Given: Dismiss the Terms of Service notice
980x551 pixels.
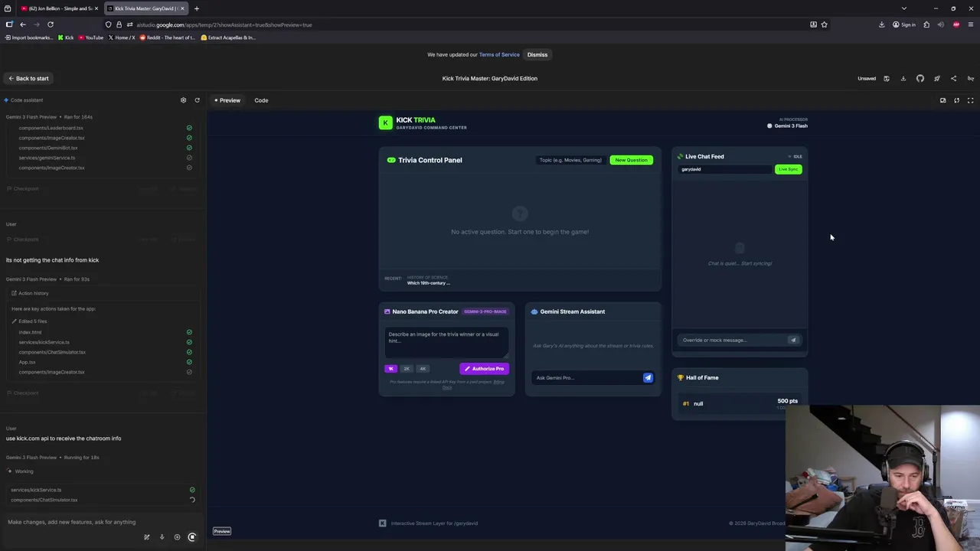Looking at the screenshot, I should click(537, 54).
